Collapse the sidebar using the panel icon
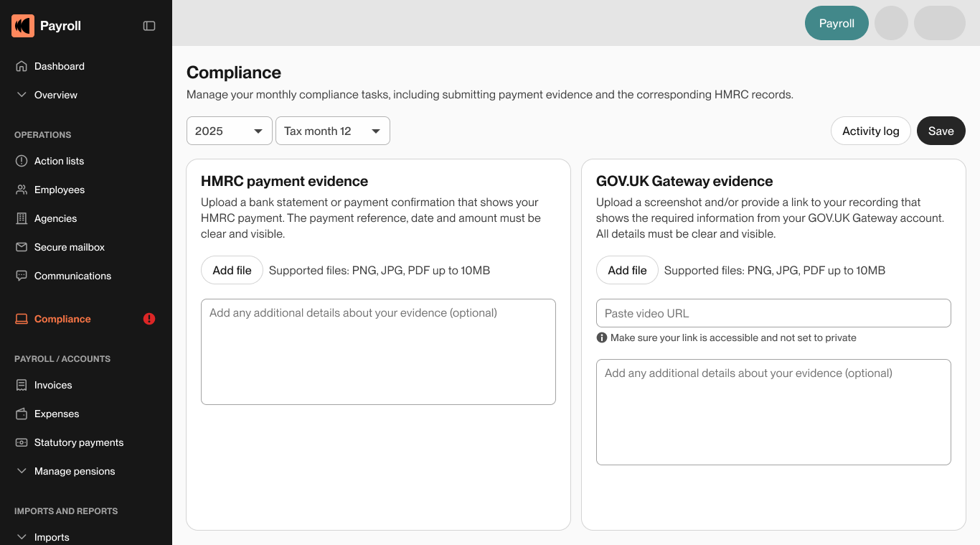Image resolution: width=980 pixels, height=545 pixels. click(x=149, y=26)
